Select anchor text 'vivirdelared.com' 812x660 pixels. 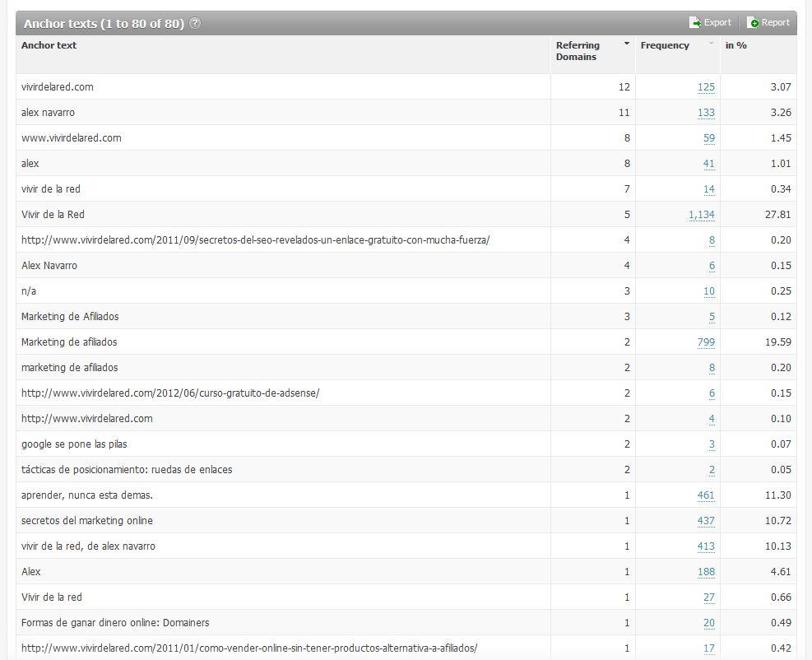pyautogui.click(x=58, y=87)
